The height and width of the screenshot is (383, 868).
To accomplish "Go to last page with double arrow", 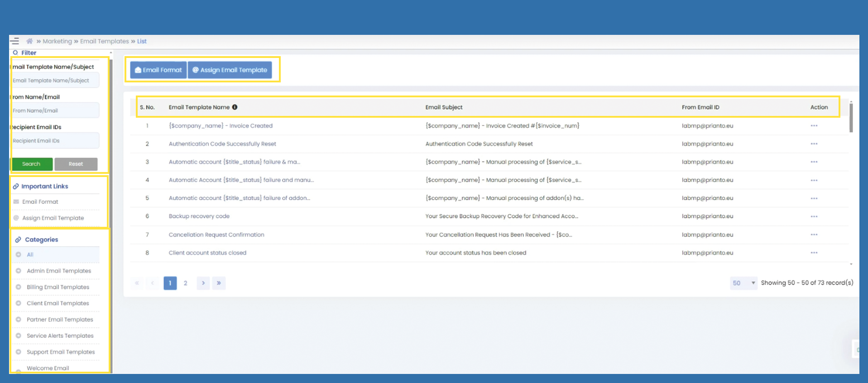I will click(219, 283).
